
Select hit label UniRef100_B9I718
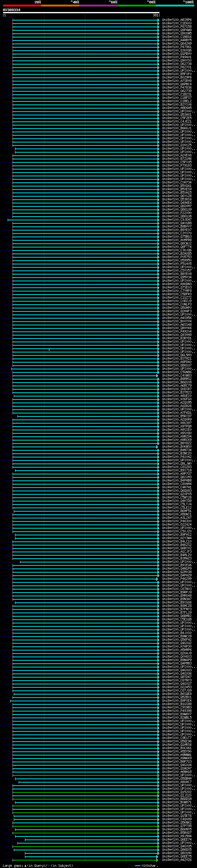176,470
